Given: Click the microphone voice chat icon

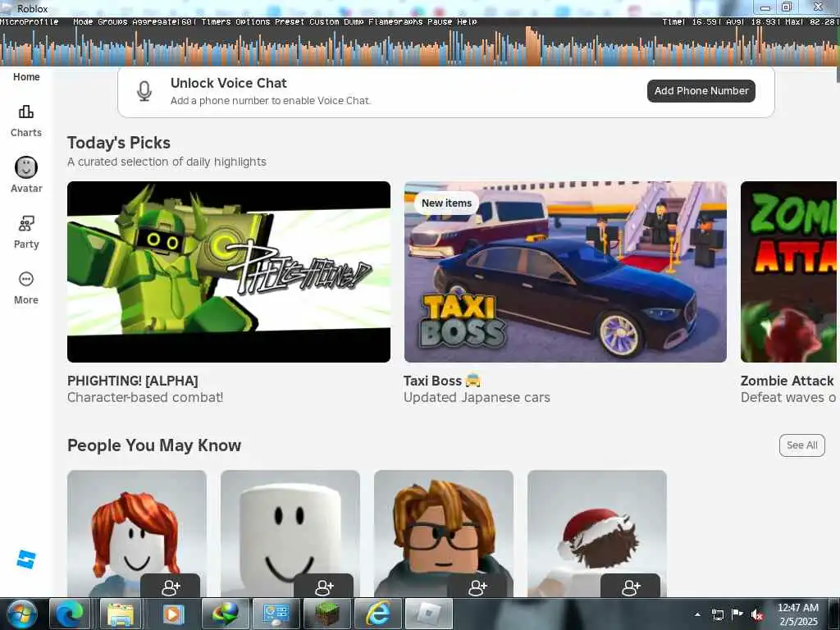Looking at the screenshot, I should click(x=144, y=91).
